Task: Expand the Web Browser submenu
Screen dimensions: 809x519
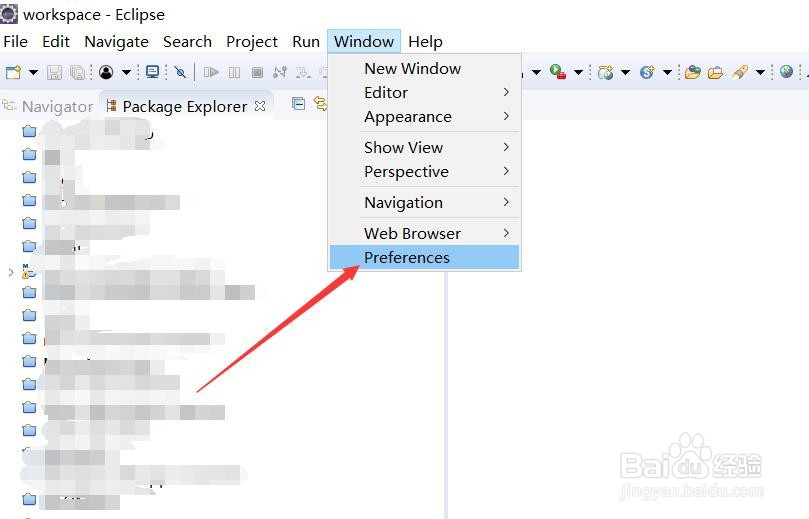Action: coord(424,233)
